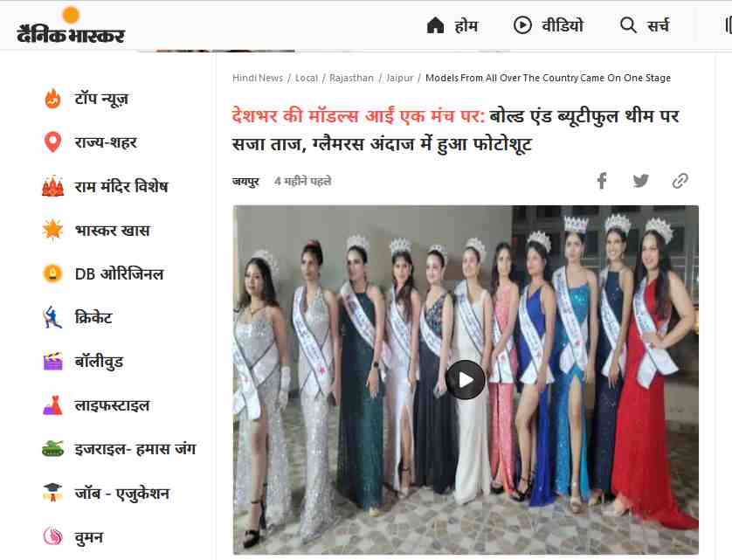Open राम मंदिर विशेष section
The height and width of the screenshot is (560, 732).
click(x=105, y=186)
